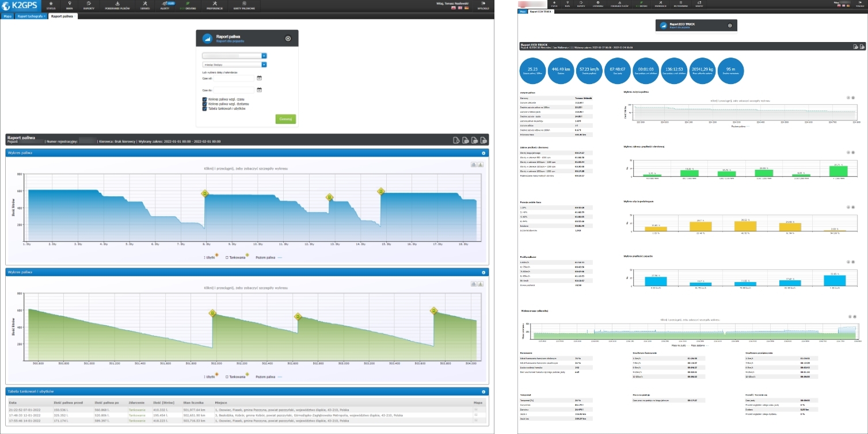
Task: Select the Raport ECO TRUCK tab
Action: tap(541, 12)
